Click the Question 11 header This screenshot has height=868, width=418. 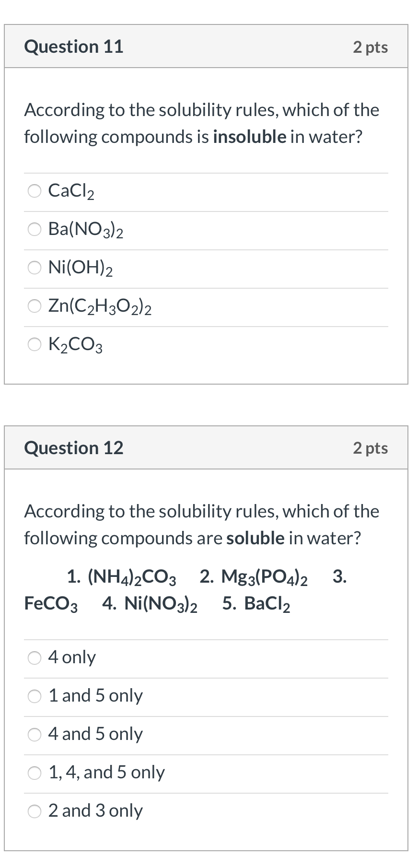74,46
